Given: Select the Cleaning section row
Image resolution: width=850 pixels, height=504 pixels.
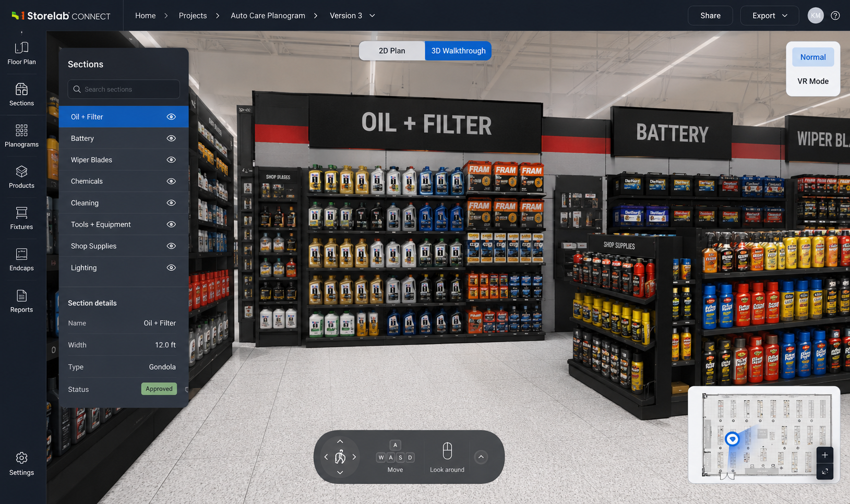Looking at the screenshot, I should tap(124, 203).
